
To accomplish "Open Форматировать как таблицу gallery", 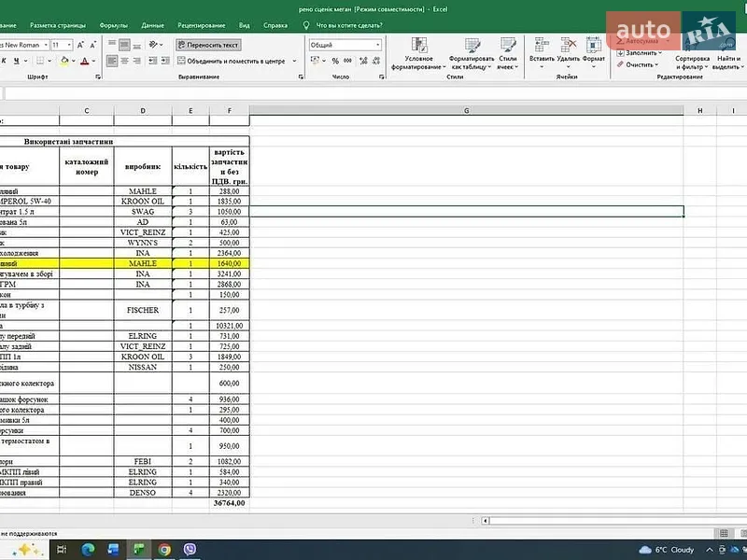I will [472, 53].
